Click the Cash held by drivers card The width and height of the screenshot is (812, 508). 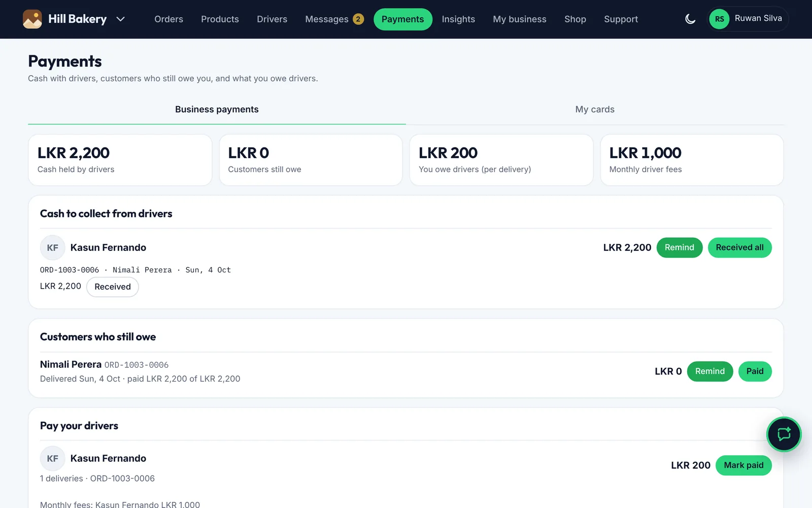120,160
